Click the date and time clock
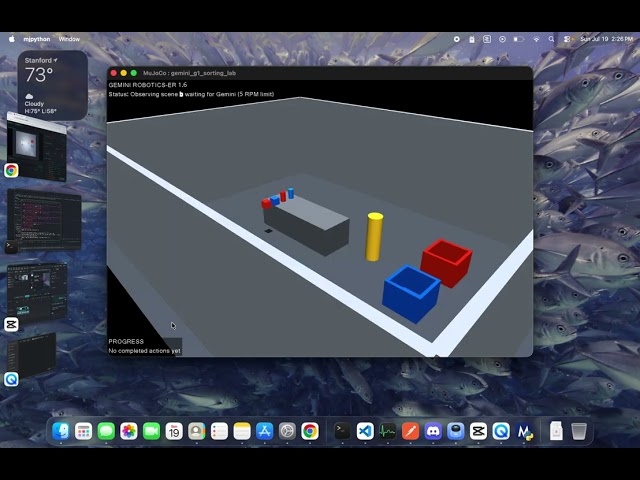The width and height of the screenshot is (640, 480). 607,39
